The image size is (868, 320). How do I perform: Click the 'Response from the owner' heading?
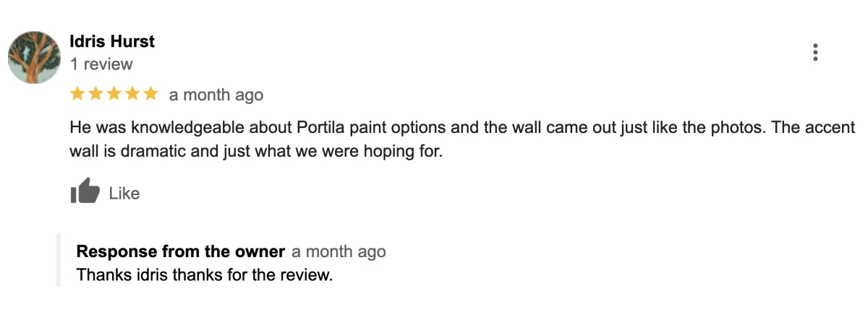[180, 252]
